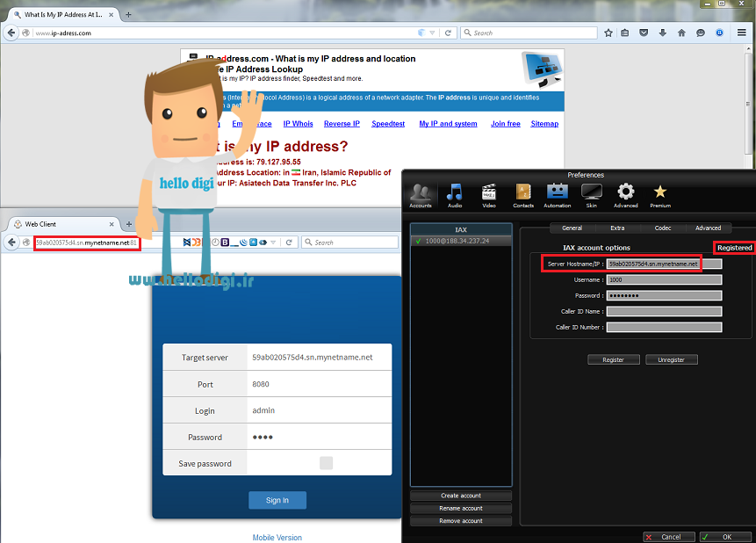
Task: Click Login field showing admin
Action: 320,410
